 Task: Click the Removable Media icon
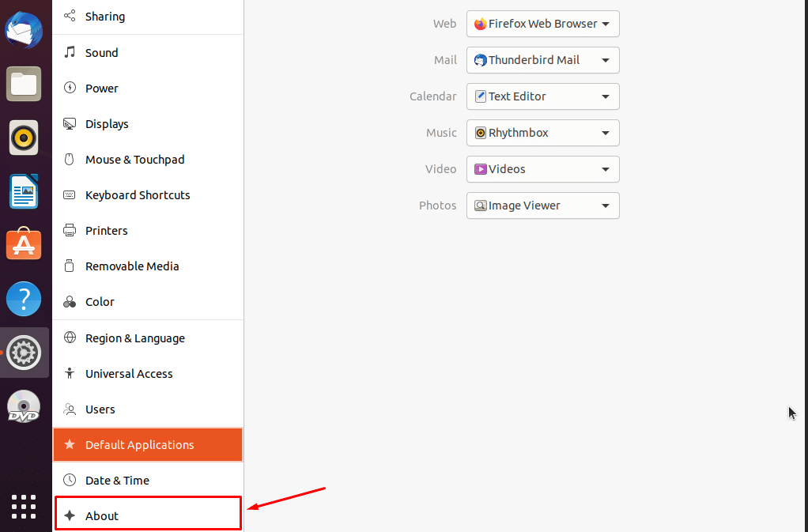pyautogui.click(x=70, y=266)
